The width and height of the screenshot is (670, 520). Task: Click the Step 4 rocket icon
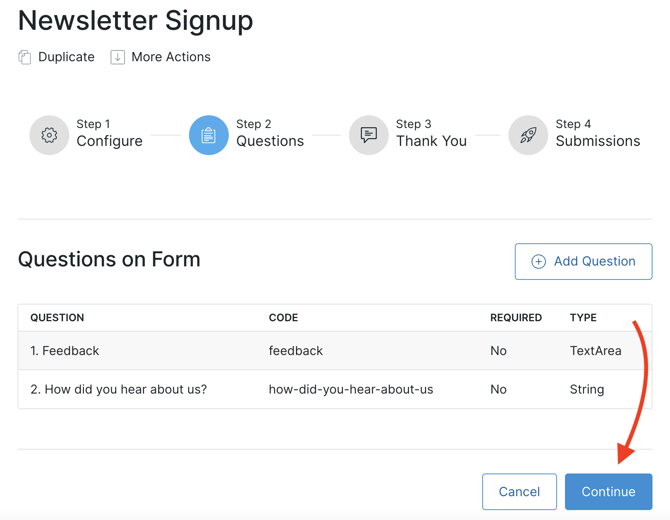click(x=528, y=135)
